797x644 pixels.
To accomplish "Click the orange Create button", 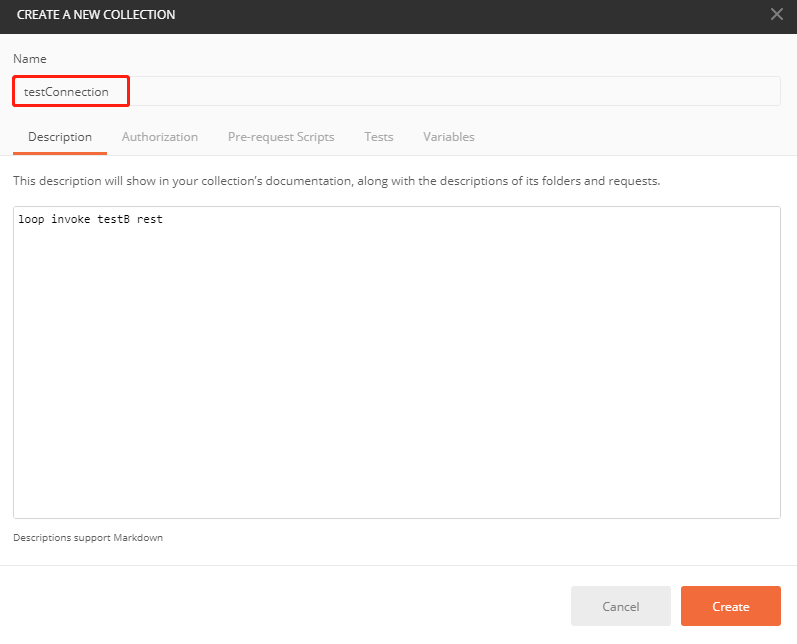I will pyautogui.click(x=730, y=606).
